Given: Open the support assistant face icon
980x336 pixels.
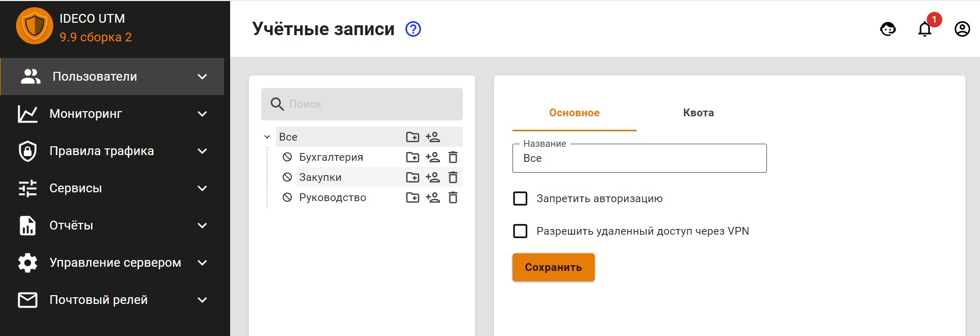Looking at the screenshot, I should point(888,29).
